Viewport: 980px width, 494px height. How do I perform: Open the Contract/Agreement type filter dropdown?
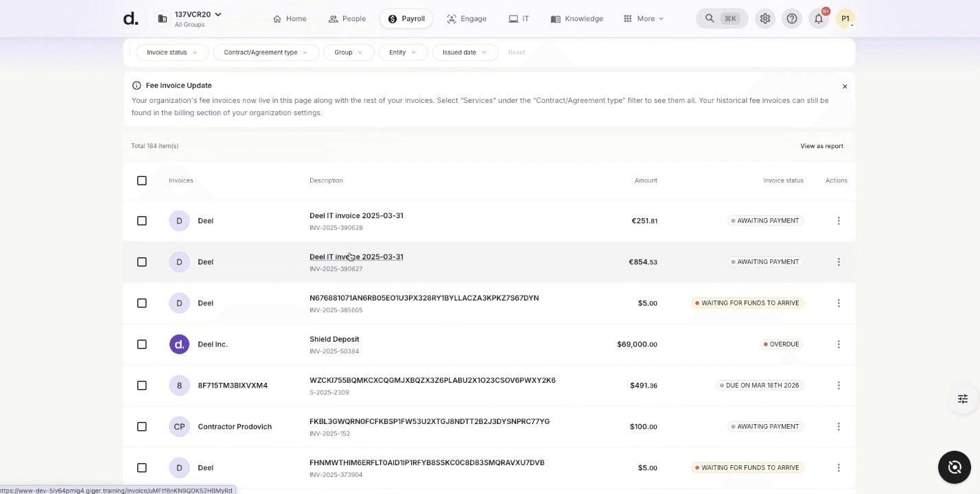266,52
